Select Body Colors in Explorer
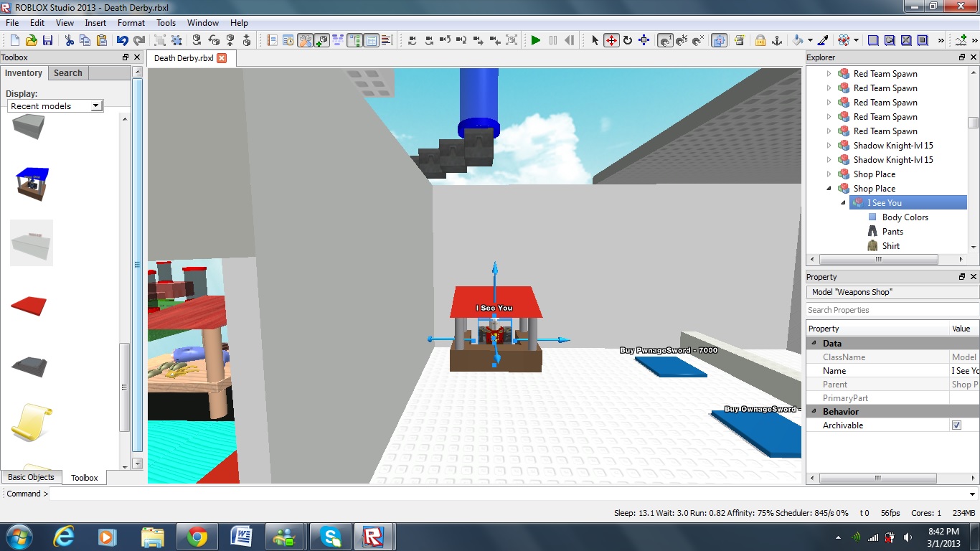 pyautogui.click(x=905, y=217)
